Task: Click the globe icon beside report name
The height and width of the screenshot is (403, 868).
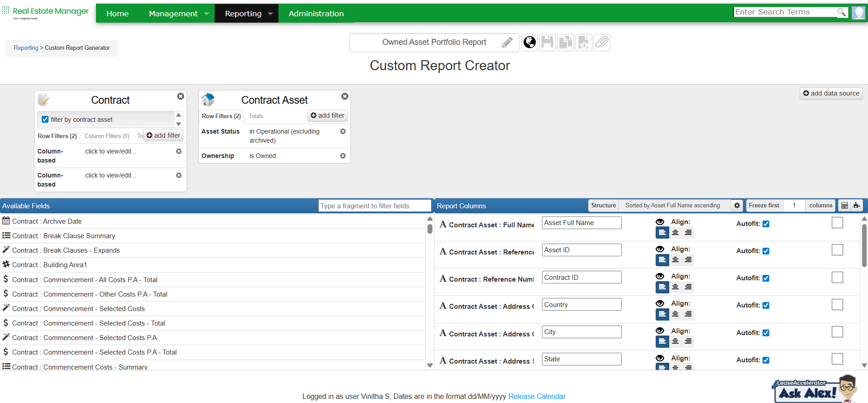Action: point(530,43)
